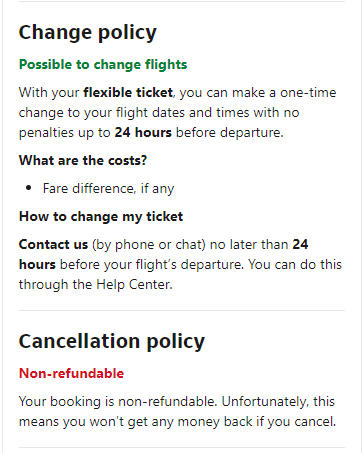Click the by phone or chat text
364x453 pixels.
[x=149, y=245]
